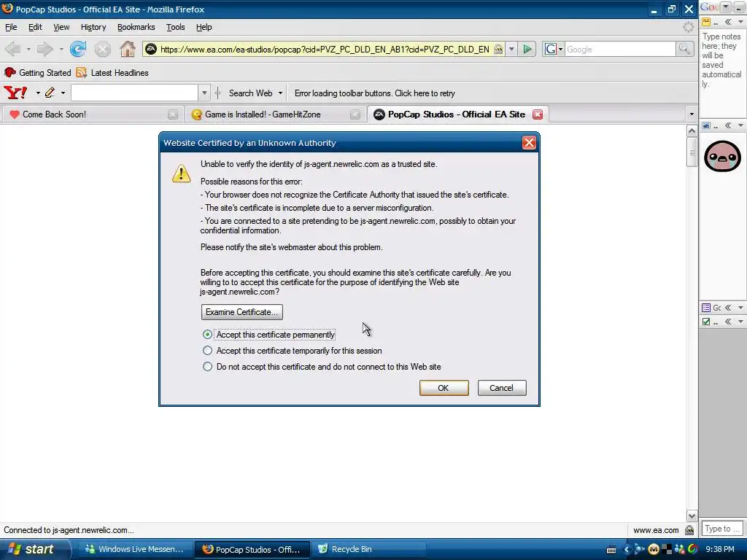The image size is (747, 560).
Task: Stop page loading with the Stop icon
Action: 102,49
